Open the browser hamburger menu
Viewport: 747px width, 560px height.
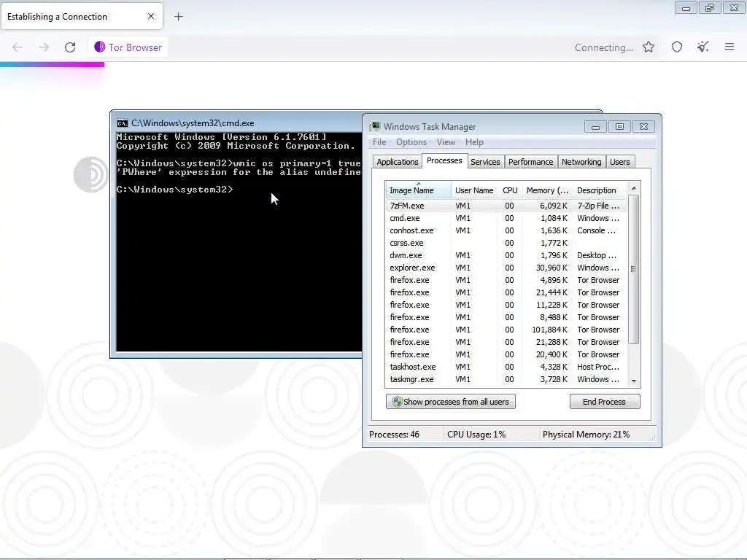(729, 47)
